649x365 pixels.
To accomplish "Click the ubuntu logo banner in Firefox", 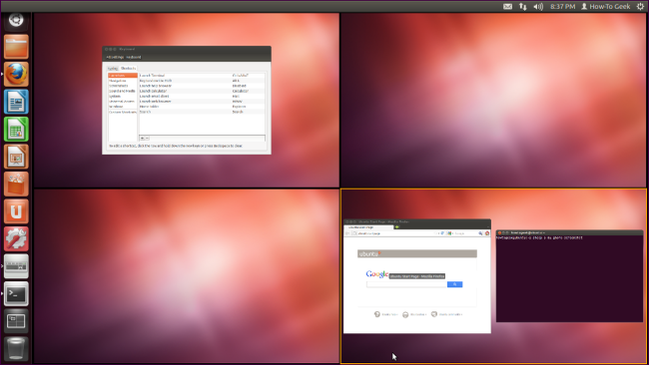I will [417, 254].
